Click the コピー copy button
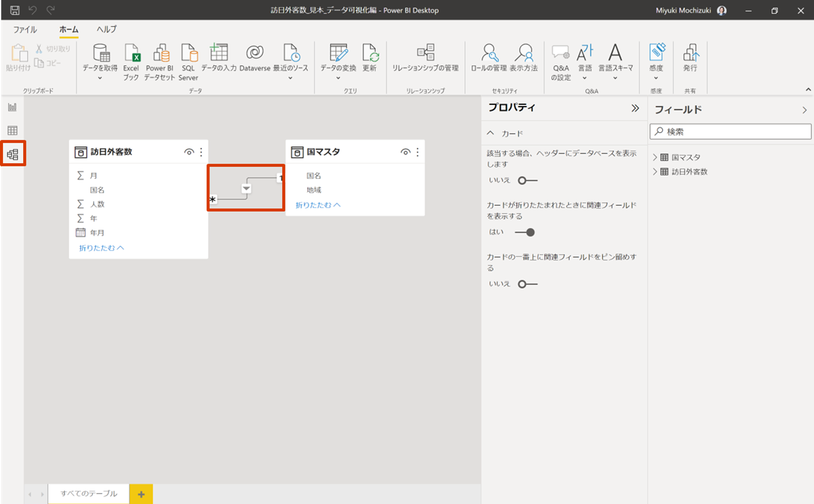814x504 pixels. [48, 62]
